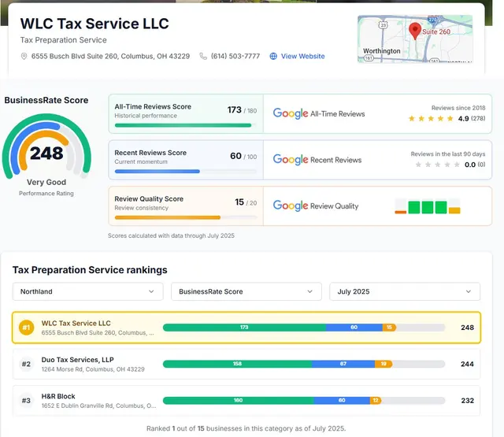This screenshot has width=504, height=437.
Task: Click the total score 232
Action: click(467, 400)
